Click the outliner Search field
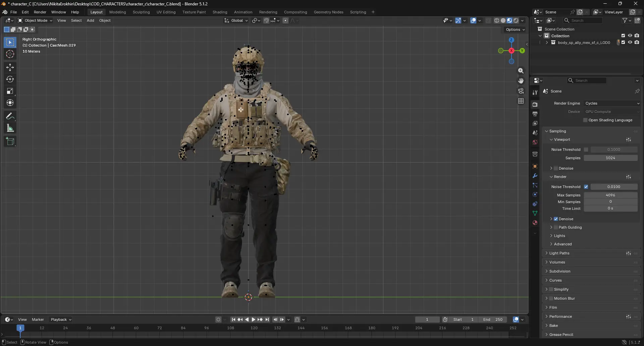644x346 pixels. 583,20
